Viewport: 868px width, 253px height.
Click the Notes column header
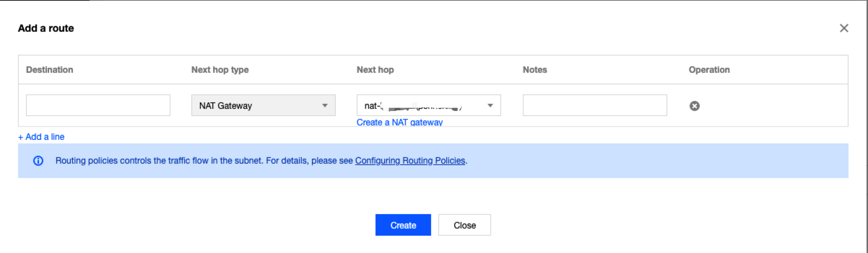(x=535, y=70)
